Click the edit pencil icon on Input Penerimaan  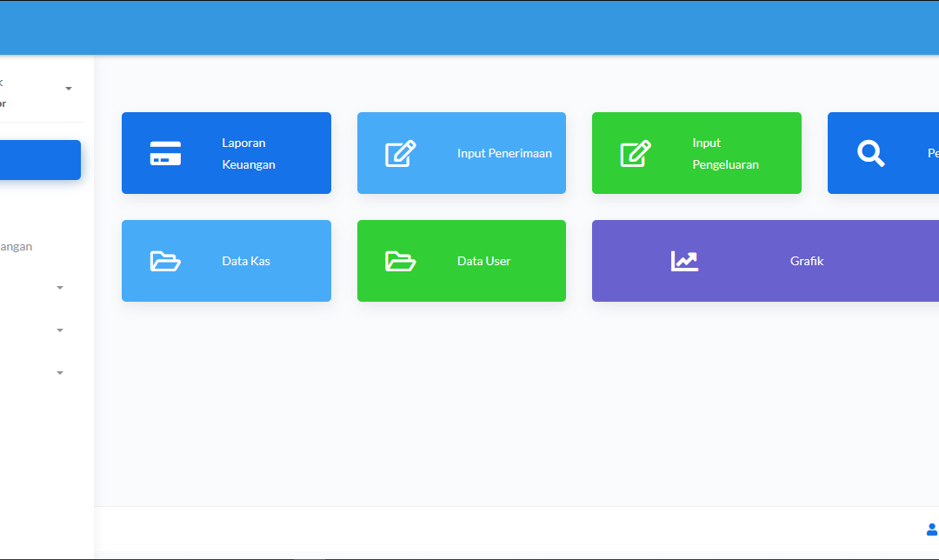click(401, 153)
